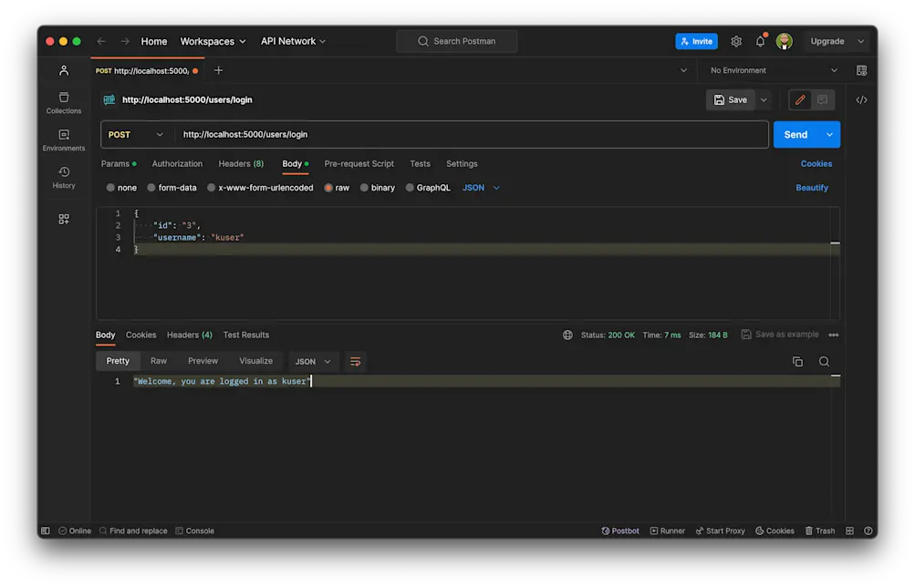Add a new request tab with plus
The height and width of the screenshot is (588, 915).
pyautogui.click(x=218, y=70)
